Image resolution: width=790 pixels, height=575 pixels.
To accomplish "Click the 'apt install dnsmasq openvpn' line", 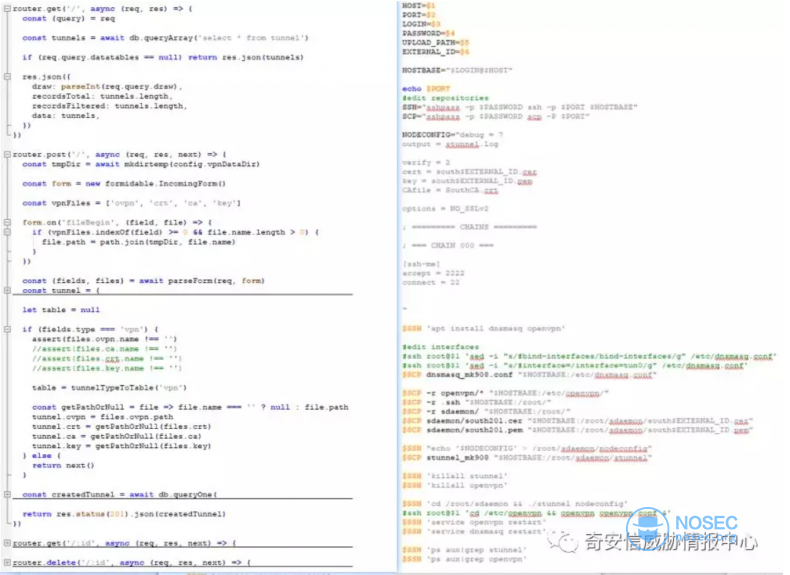I will point(484,329).
